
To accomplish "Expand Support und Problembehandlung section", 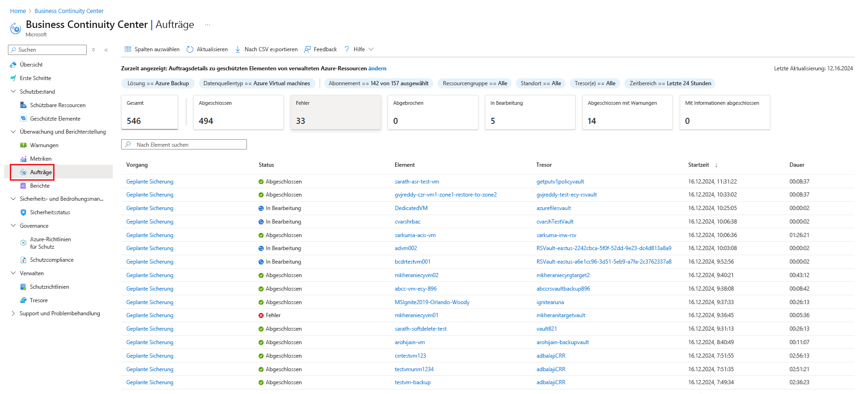I will coord(13,313).
